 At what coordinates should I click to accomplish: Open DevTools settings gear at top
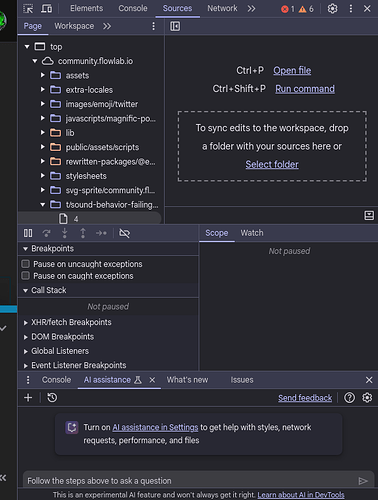click(332, 8)
